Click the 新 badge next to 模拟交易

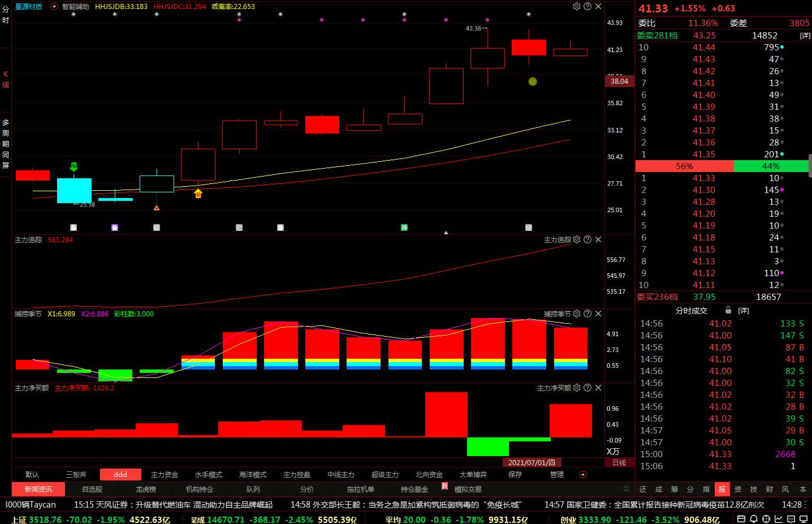444,486
